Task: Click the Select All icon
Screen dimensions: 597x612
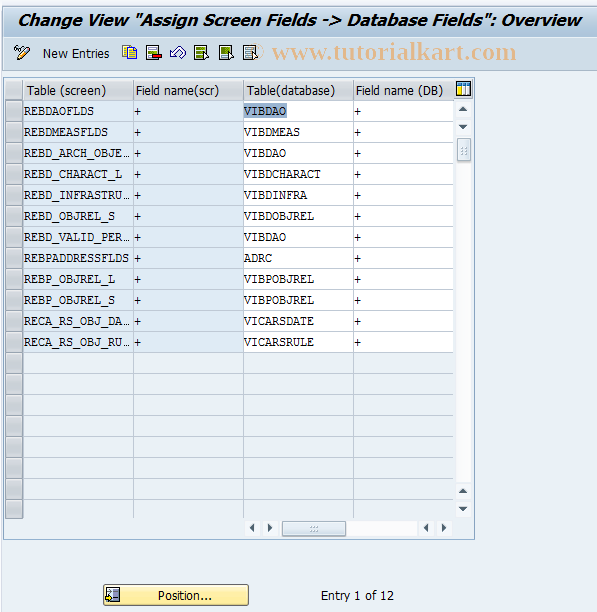Action: pyautogui.click(x=202, y=53)
